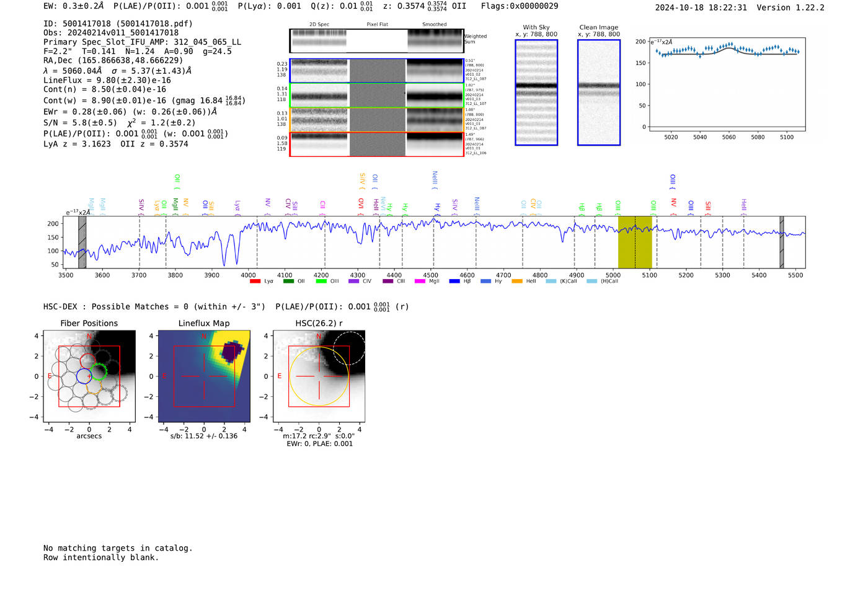Click the hatched gray band near 5460

(x=782, y=242)
